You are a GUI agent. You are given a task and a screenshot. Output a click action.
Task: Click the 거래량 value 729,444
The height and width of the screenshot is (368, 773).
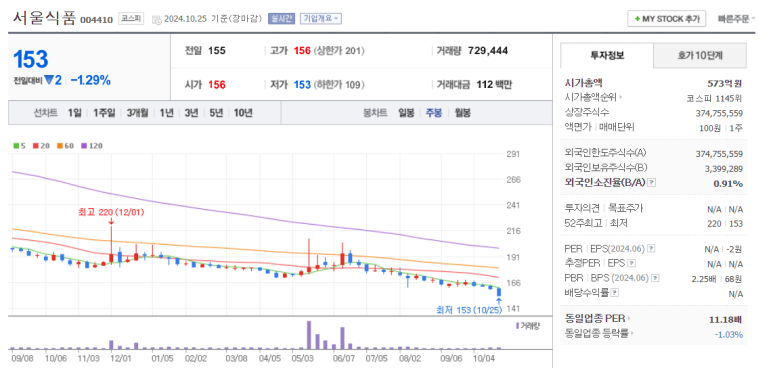click(488, 51)
